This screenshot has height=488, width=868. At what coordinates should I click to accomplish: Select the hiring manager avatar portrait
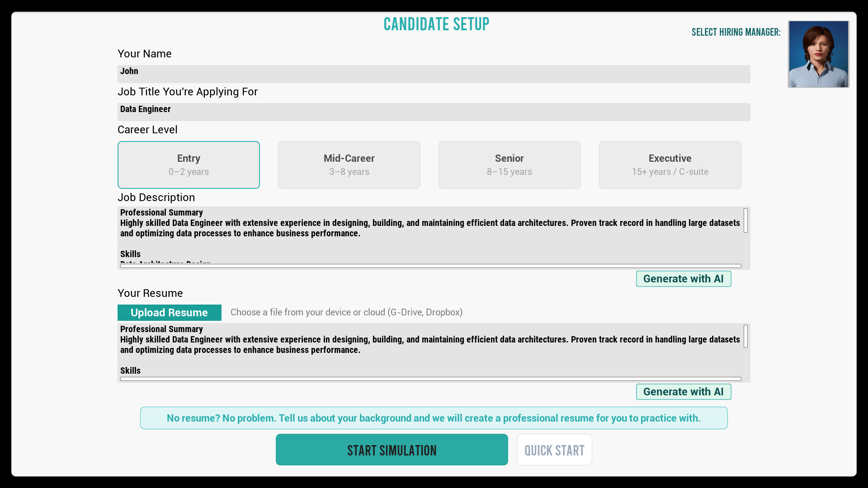(x=818, y=54)
